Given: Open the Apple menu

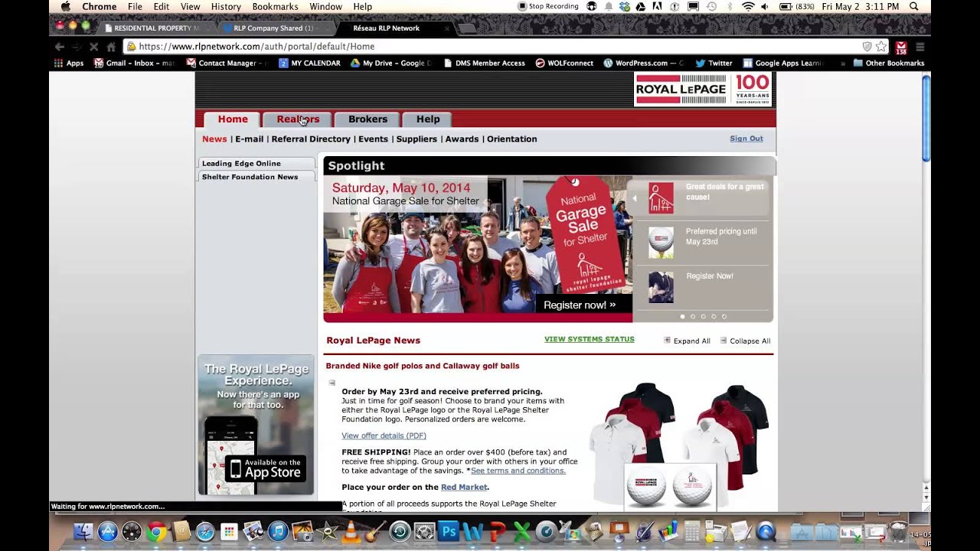Looking at the screenshot, I should click(65, 6).
